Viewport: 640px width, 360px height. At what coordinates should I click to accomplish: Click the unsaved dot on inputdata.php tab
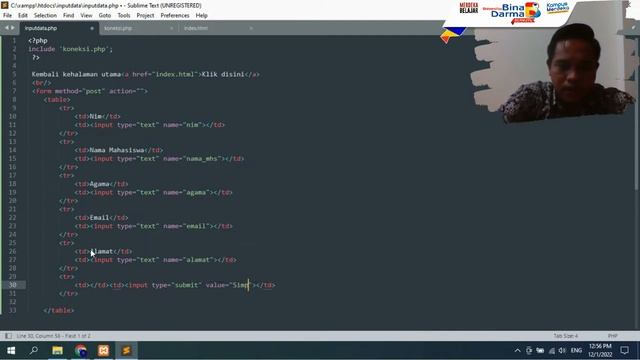92,28
